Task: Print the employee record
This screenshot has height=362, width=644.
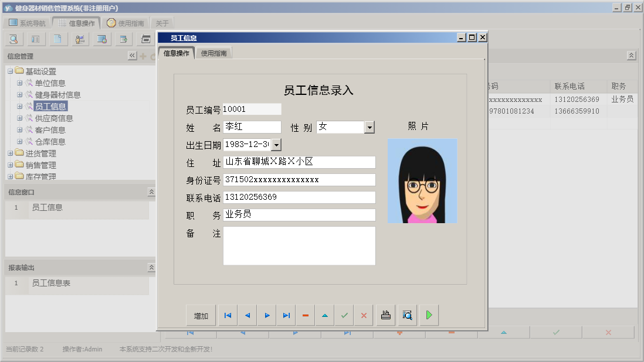Action: [x=386, y=315]
